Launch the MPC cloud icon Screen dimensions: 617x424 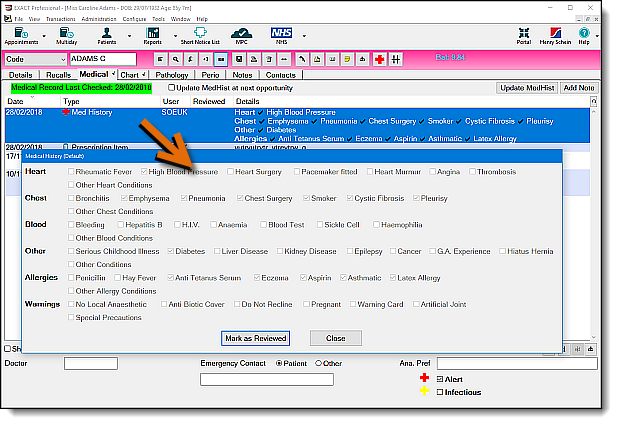point(241,35)
